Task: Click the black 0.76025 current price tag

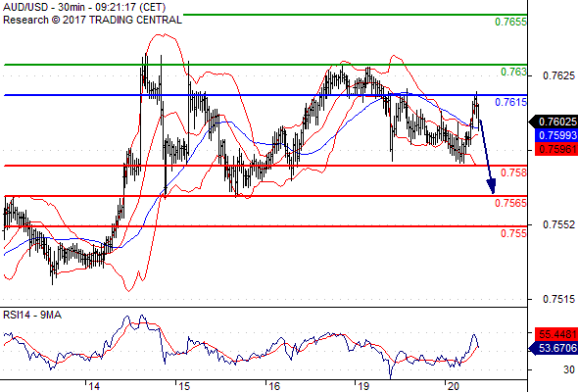Action: [x=553, y=122]
